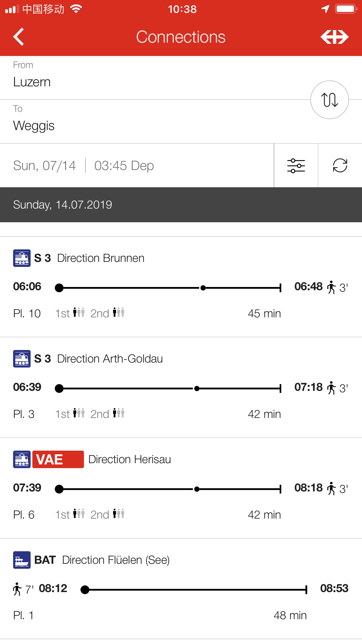Open the Direction Herisau connection details
The height and width of the screenshot is (644, 362).
pos(130,459)
